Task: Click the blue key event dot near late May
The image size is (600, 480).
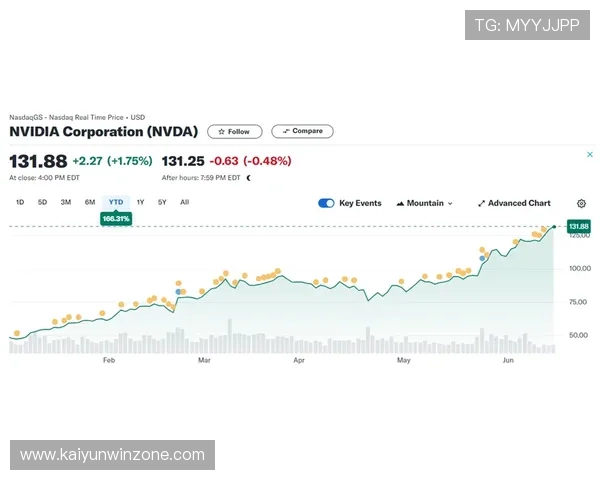Action: coord(482,258)
